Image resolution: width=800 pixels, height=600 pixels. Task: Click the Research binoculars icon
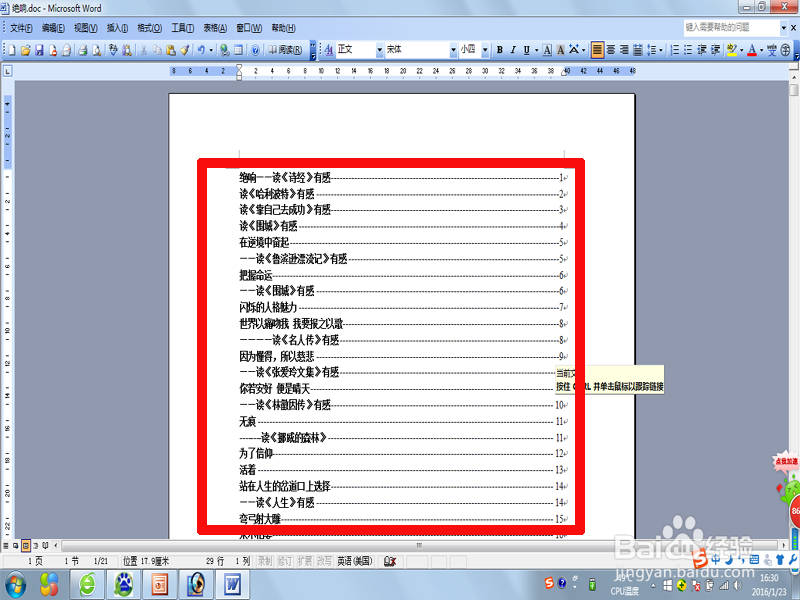click(x=127, y=50)
